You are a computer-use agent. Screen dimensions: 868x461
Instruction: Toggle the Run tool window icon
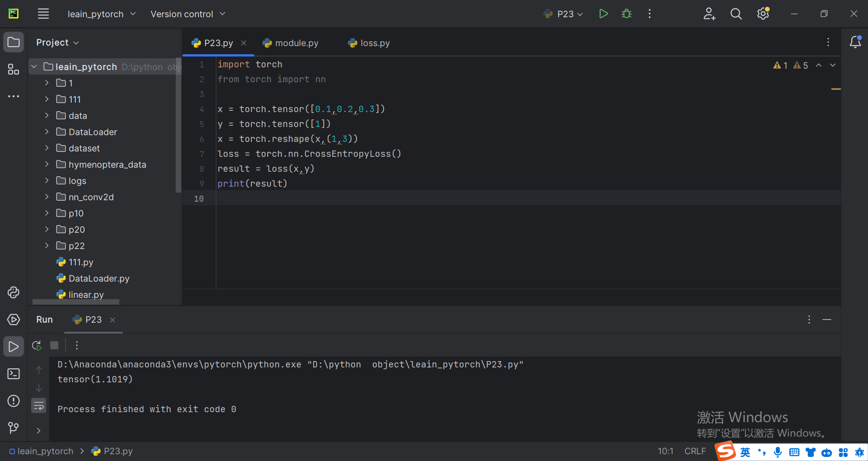pyautogui.click(x=14, y=347)
